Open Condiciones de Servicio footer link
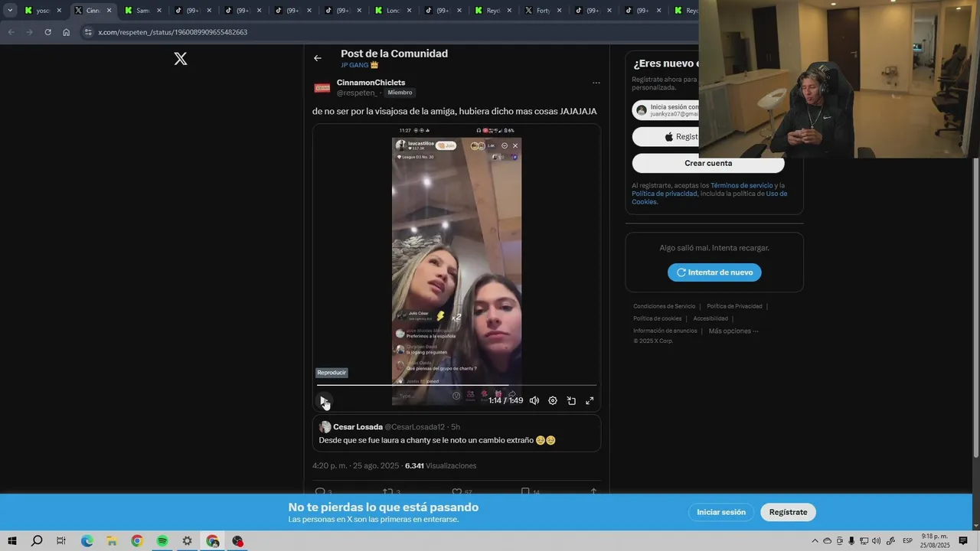This screenshot has width=980, height=551. tap(665, 306)
